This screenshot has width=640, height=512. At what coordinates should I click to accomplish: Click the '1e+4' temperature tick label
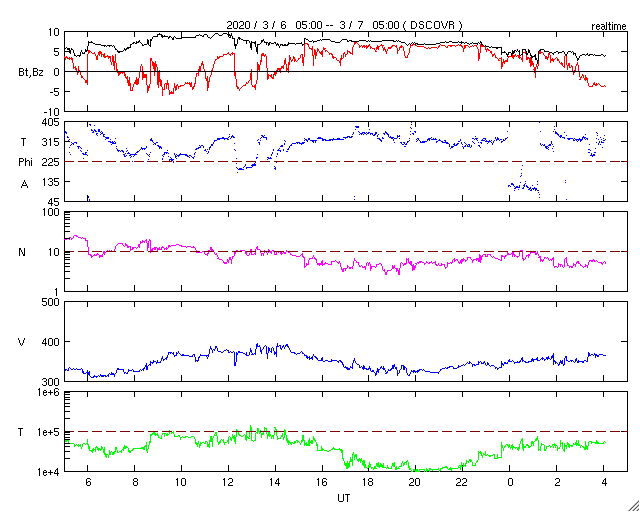coord(49,472)
